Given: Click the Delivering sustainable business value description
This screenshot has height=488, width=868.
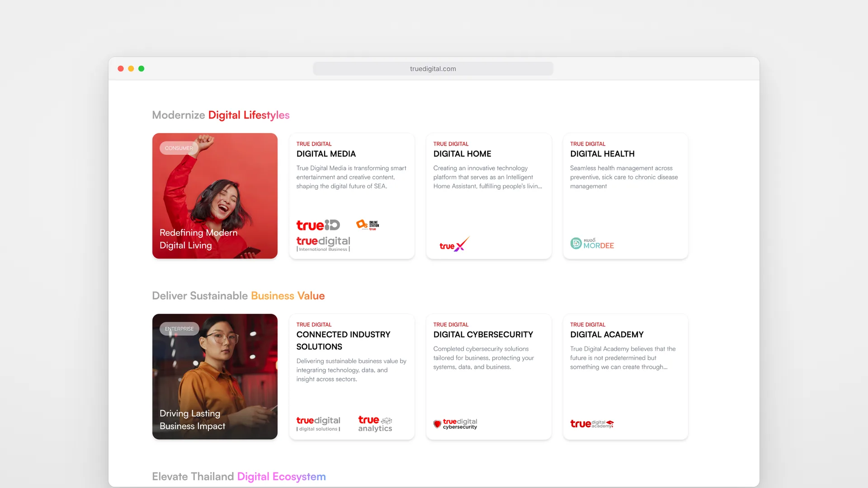Looking at the screenshot, I should click(351, 370).
